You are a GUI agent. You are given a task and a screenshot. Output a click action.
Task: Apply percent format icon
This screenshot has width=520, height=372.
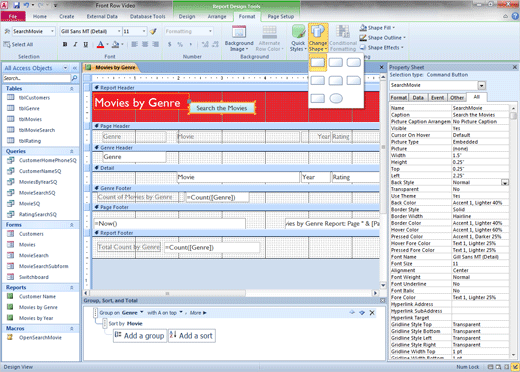180,44
